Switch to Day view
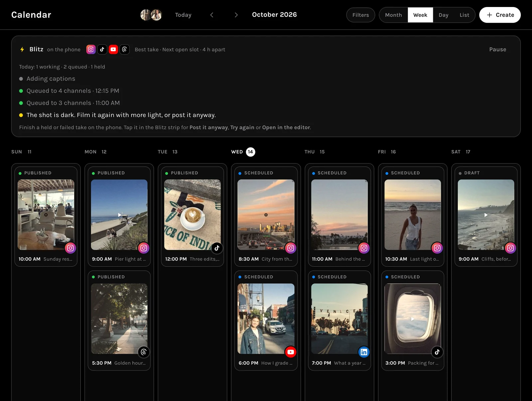 pyautogui.click(x=444, y=15)
